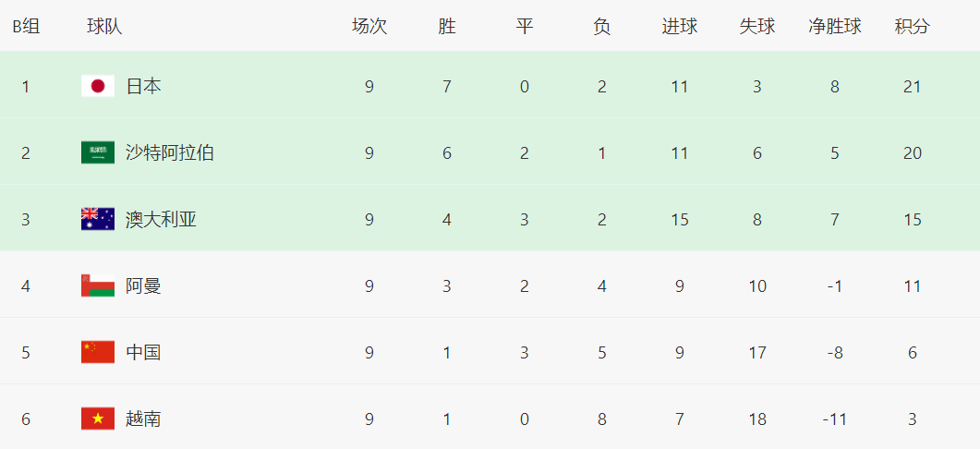Click the 净胜球 column header
Screen dimensions: 980x449
[834, 27]
